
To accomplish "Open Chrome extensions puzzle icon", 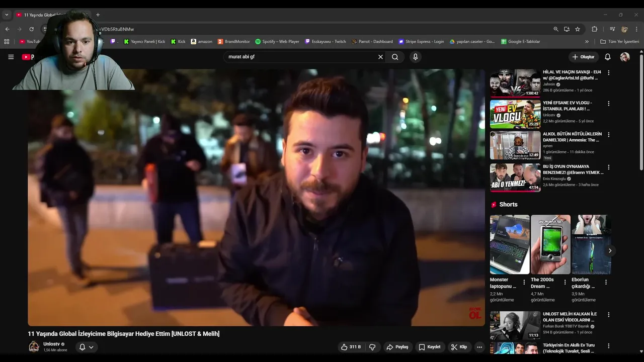I will click(x=594, y=29).
